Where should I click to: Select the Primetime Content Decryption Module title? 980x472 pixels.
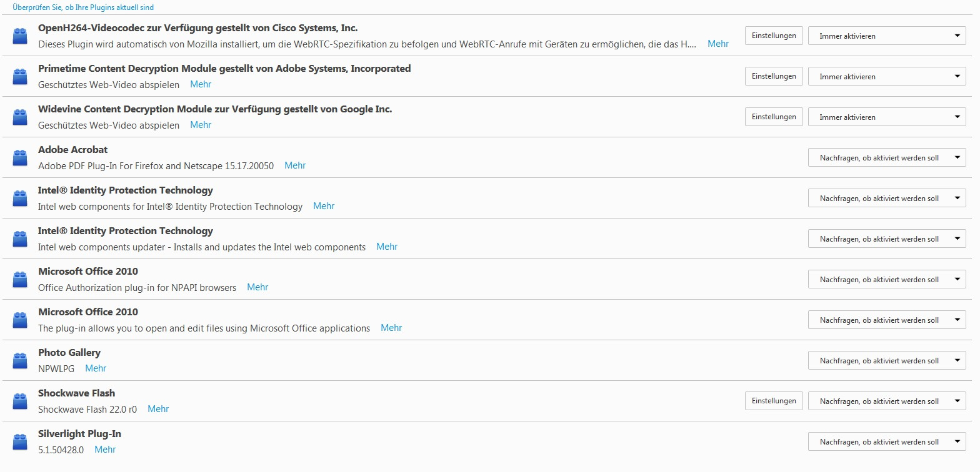(224, 69)
